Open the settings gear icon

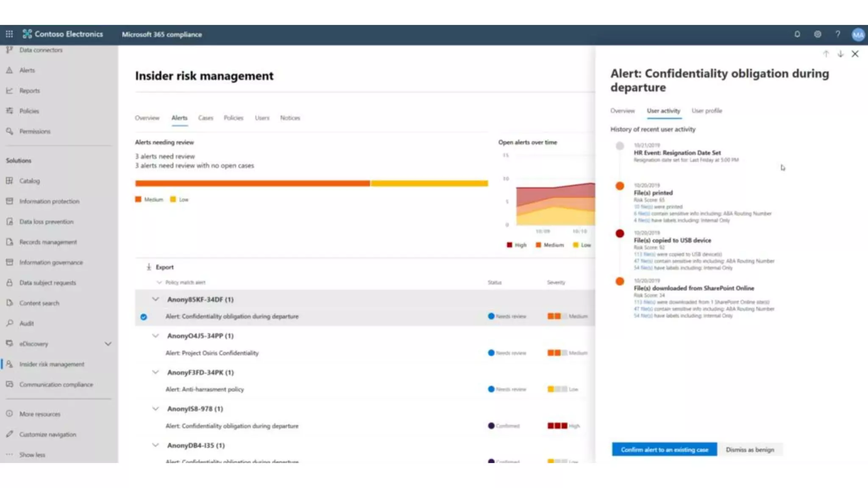click(818, 34)
